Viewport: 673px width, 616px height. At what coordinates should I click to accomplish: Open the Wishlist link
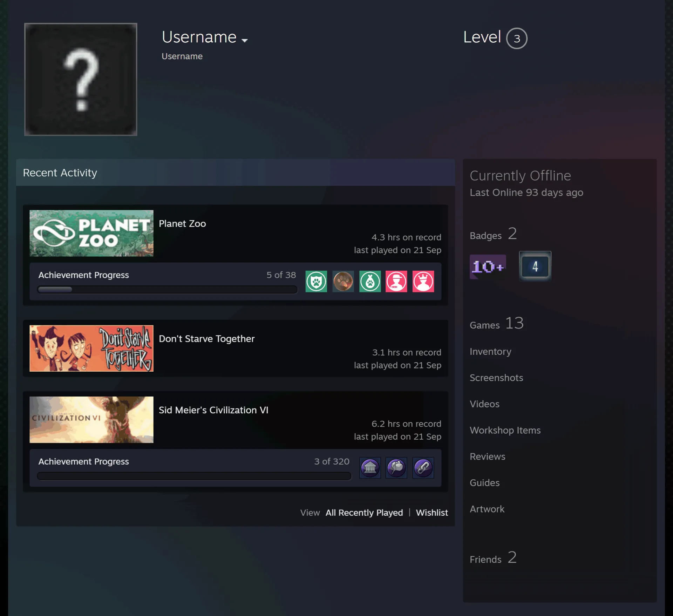432,513
